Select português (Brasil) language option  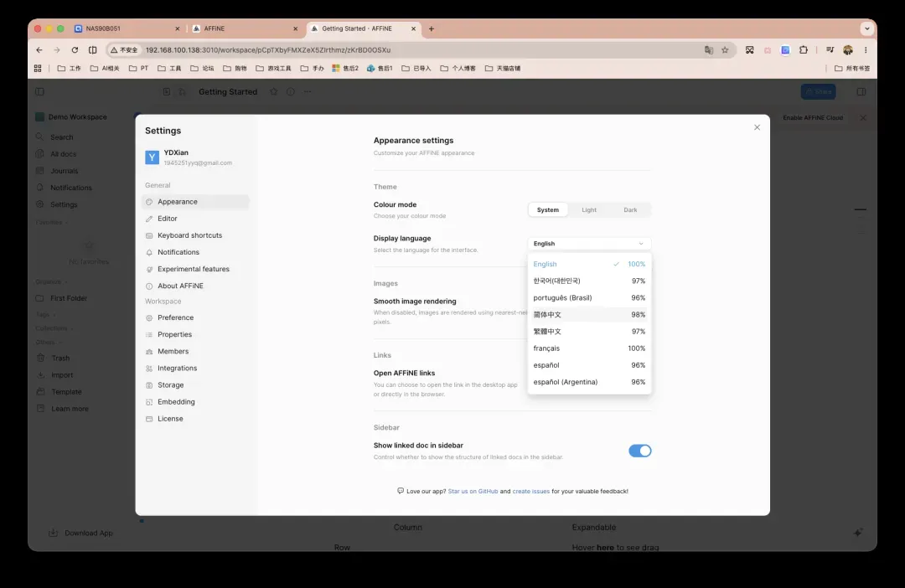coord(589,297)
